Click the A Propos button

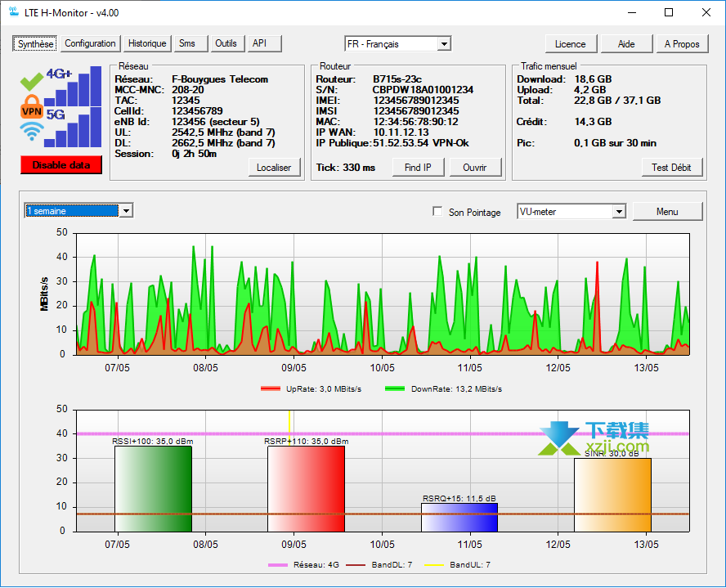pos(682,44)
